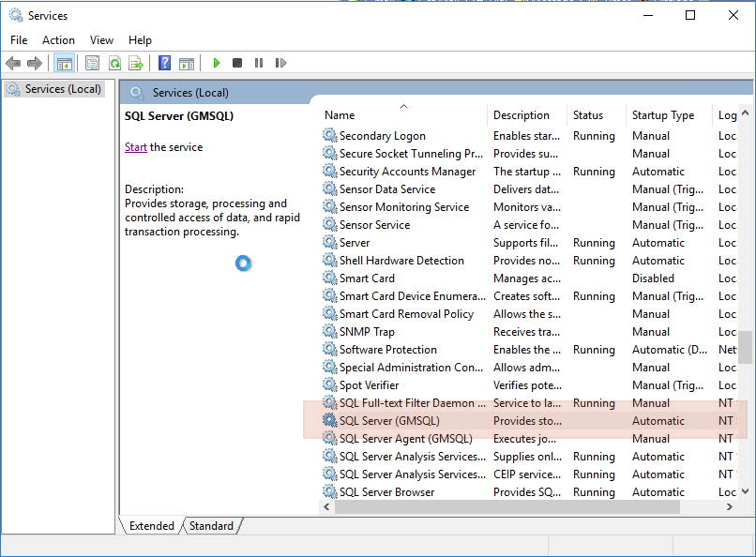Viewport: 756px width, 557px height.
Task: Toggle the console tree visibility icon
Action: coord(64,63)
